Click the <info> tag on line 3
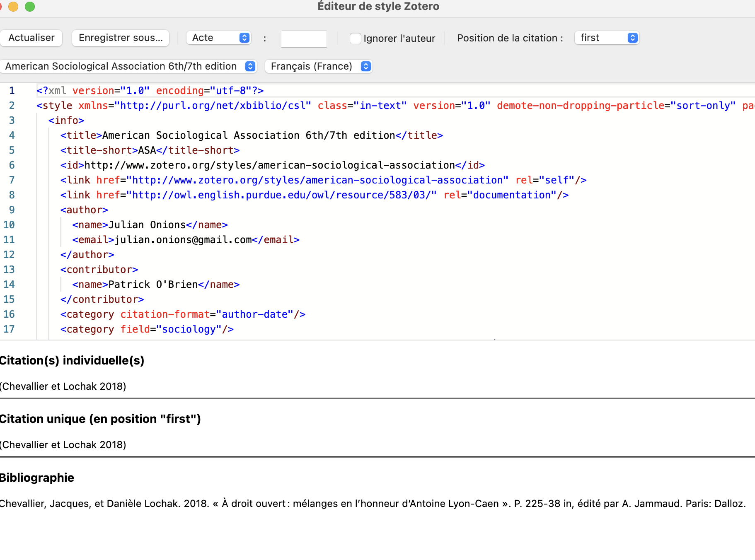755x560 pixels. (x=66, y=120)
